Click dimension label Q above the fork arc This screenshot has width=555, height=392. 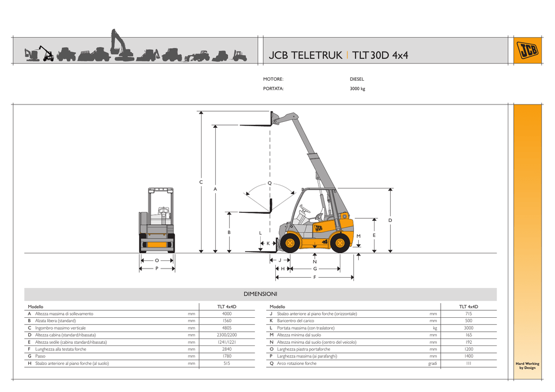point(270,183)
